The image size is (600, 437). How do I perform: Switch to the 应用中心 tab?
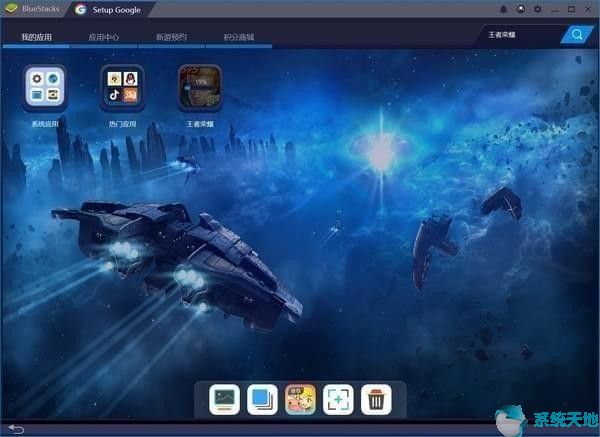(104, 37)
